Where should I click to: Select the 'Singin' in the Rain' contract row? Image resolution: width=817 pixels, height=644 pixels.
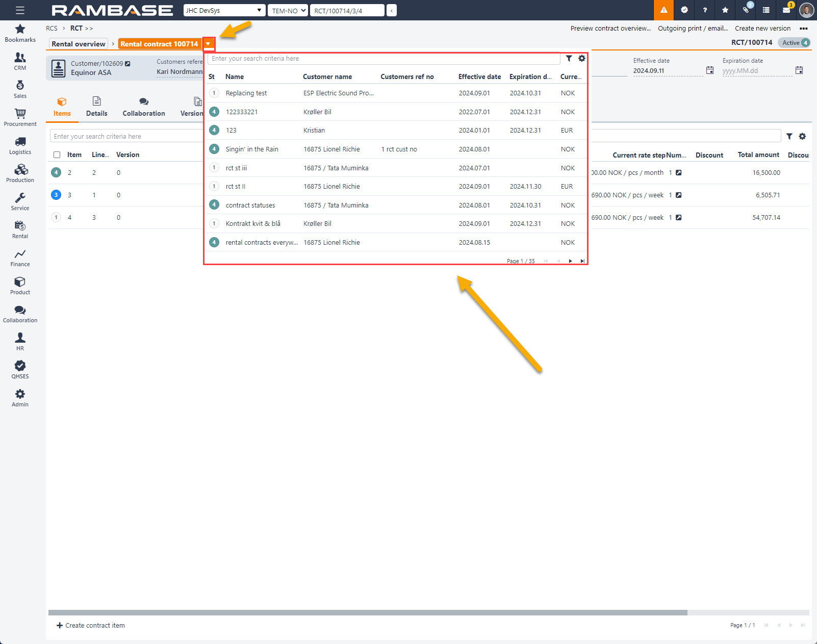tap(252, 149)
